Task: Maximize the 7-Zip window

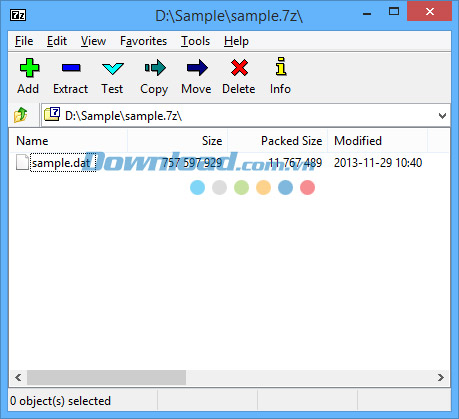Action: (394, 12)
